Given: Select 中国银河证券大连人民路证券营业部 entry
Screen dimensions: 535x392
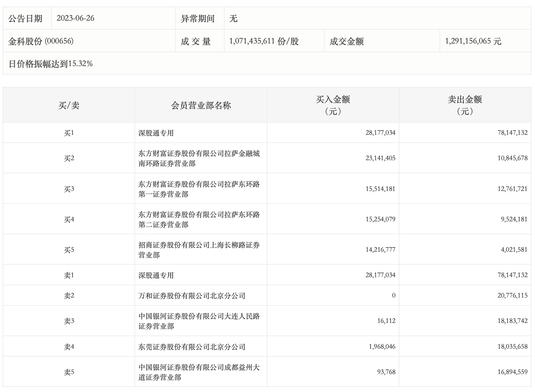Looking at the screenshot, I should (199, 321).
